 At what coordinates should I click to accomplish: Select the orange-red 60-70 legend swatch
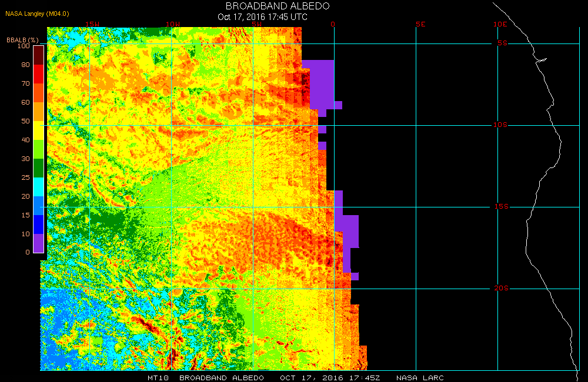click(39, 93)
